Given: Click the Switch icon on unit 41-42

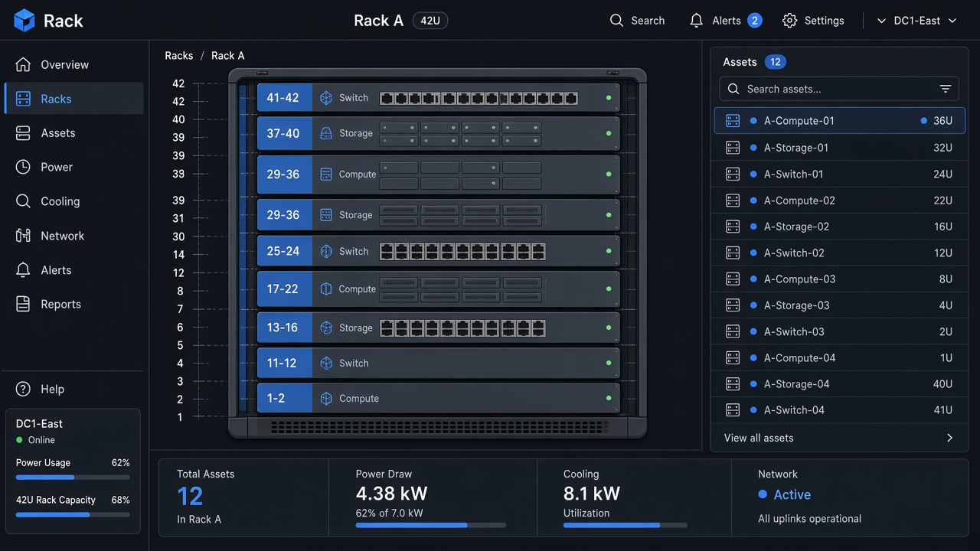Looking at the screenshot, I should click(x=326, y=98).
